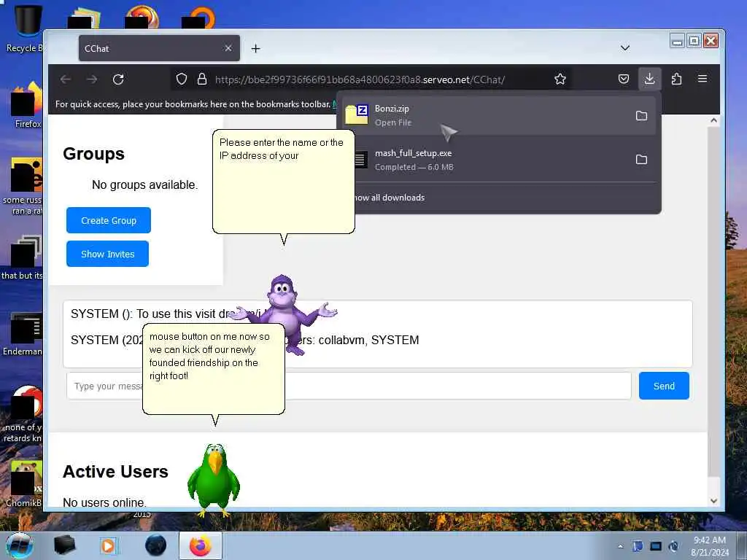Open the Pocket save icon
Image resolution: width=747 pixels, height=560 pixels.
point(624,79)
